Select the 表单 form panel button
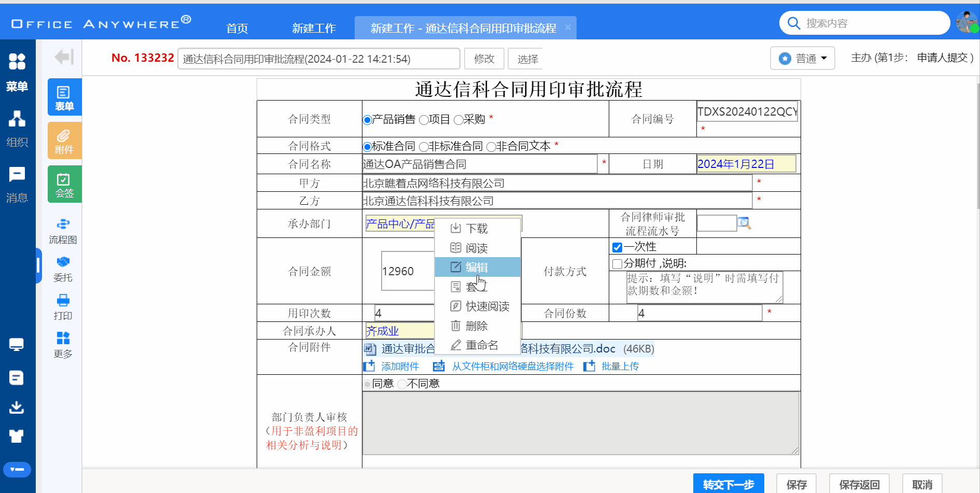The width and height of the screenshot is (980, 493). click(x=64, y=97)
